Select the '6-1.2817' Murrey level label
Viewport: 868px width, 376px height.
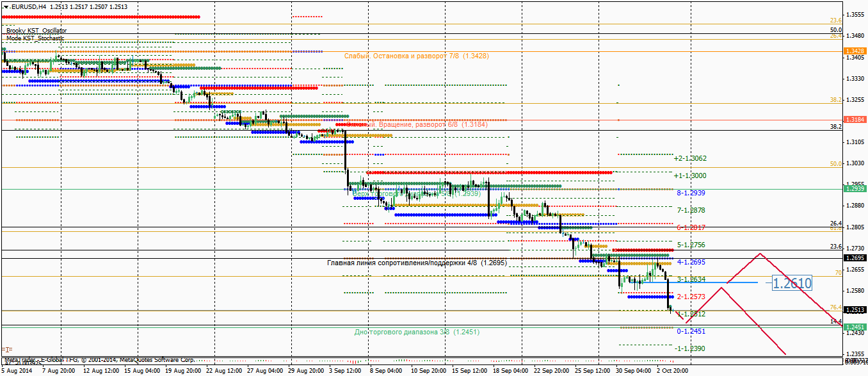pos(691,227)
